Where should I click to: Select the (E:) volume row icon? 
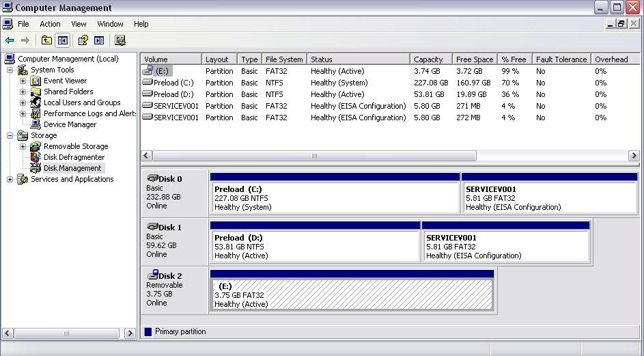[x=148, y=71]
